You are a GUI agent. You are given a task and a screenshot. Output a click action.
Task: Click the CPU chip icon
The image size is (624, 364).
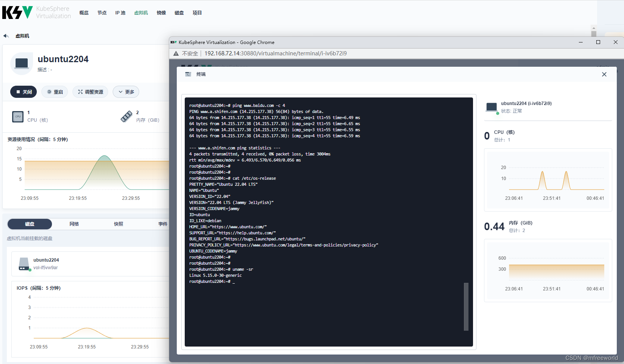pos(18,117)
